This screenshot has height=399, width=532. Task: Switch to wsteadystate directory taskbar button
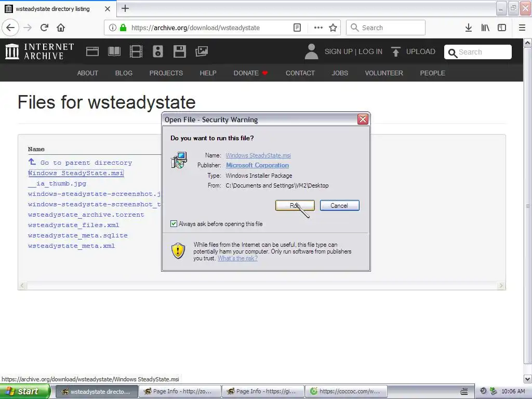(97, 391)
